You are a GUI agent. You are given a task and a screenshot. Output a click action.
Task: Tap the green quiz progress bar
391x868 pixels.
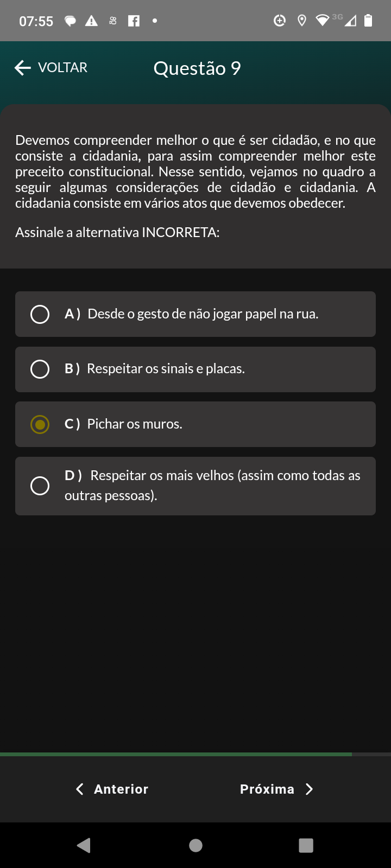coord(176,754)
